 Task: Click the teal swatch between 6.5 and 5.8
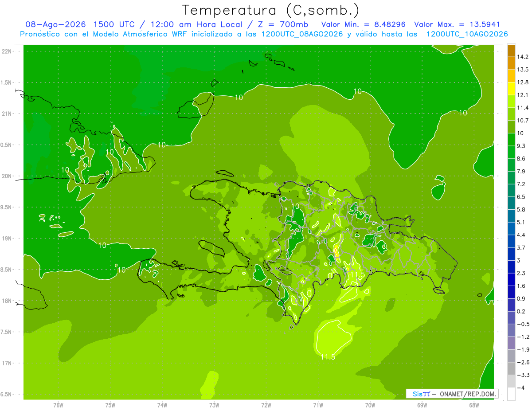click(x=511, y=203)
